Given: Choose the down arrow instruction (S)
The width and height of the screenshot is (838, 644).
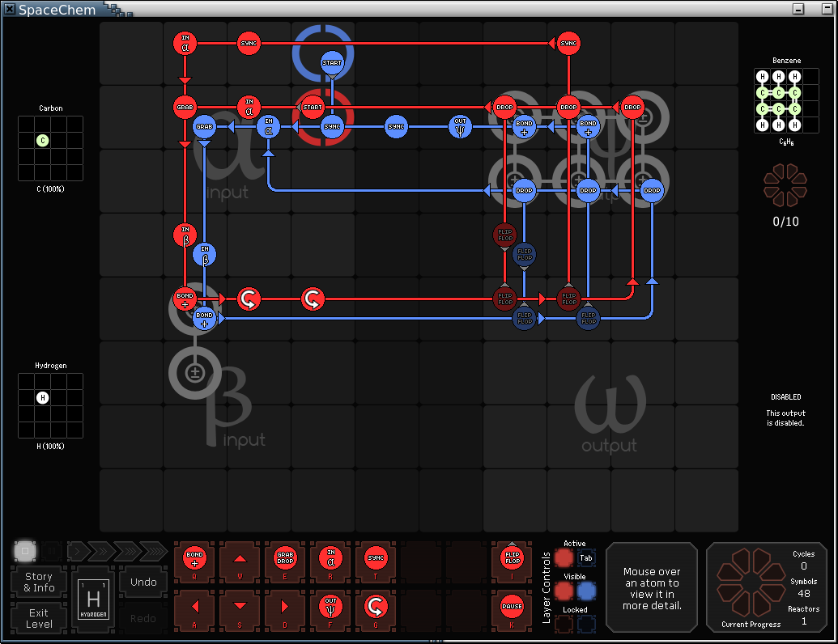Looking at the screenshot, I should [240, 610].
